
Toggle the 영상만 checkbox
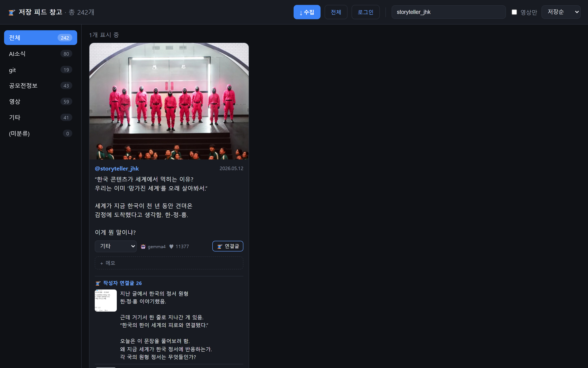[514, 12]
